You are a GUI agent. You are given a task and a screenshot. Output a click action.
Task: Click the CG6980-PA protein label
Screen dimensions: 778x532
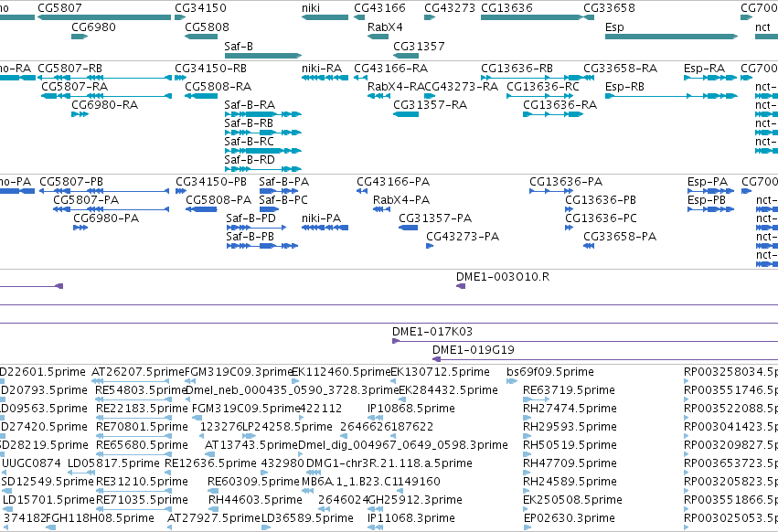click(106, 218)
